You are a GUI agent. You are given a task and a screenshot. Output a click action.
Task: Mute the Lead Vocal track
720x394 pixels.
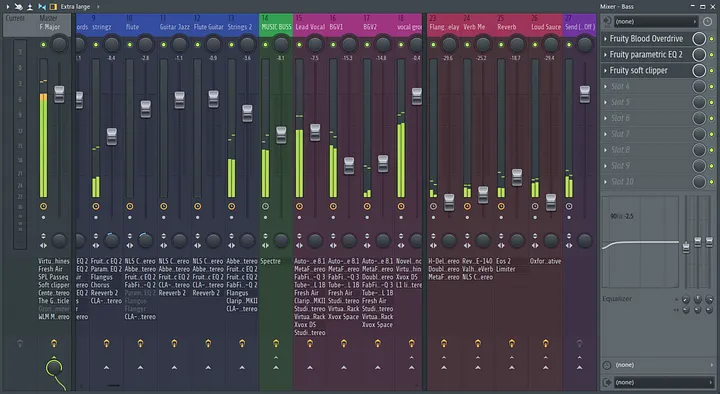[x=299, y=45]
